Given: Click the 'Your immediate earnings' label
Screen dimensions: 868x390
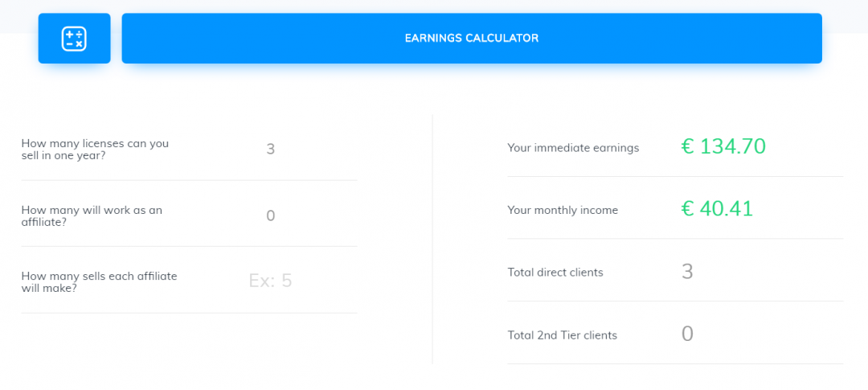Looking at the screenshot, I should pyautogui.click(x=573, y=148).
